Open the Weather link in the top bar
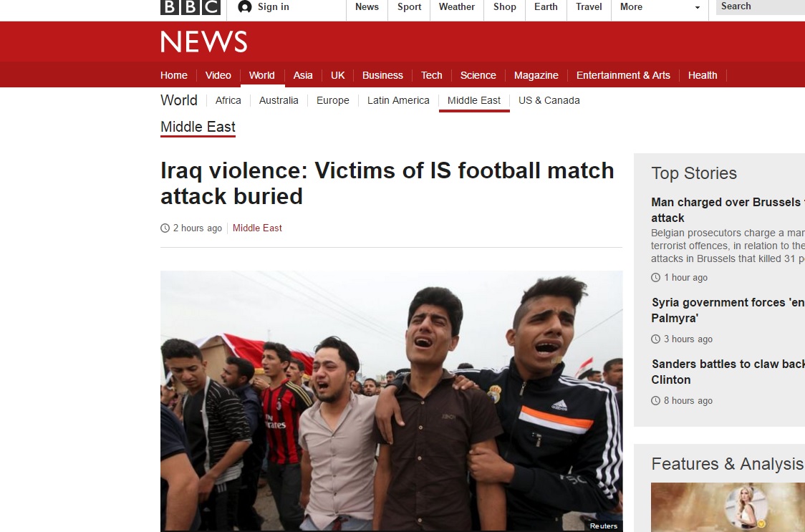The width and height of the screenshot is (805, 532). point(456,6)
